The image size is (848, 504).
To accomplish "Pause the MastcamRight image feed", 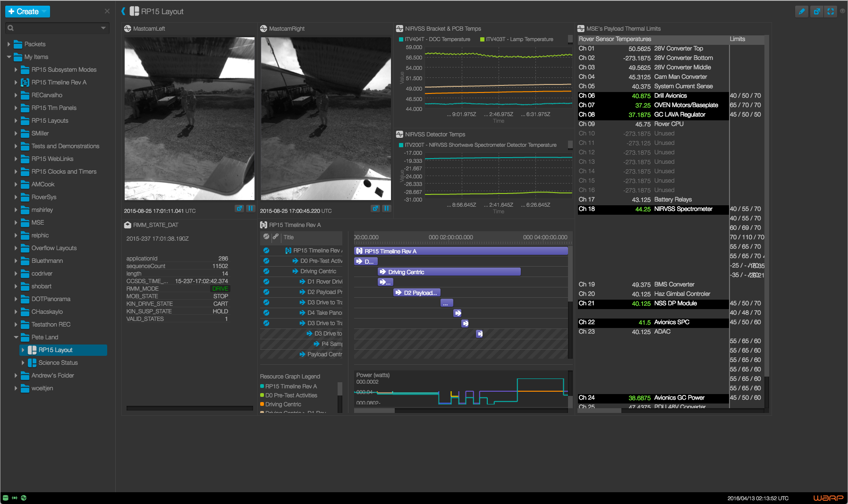I will (387, 209).
